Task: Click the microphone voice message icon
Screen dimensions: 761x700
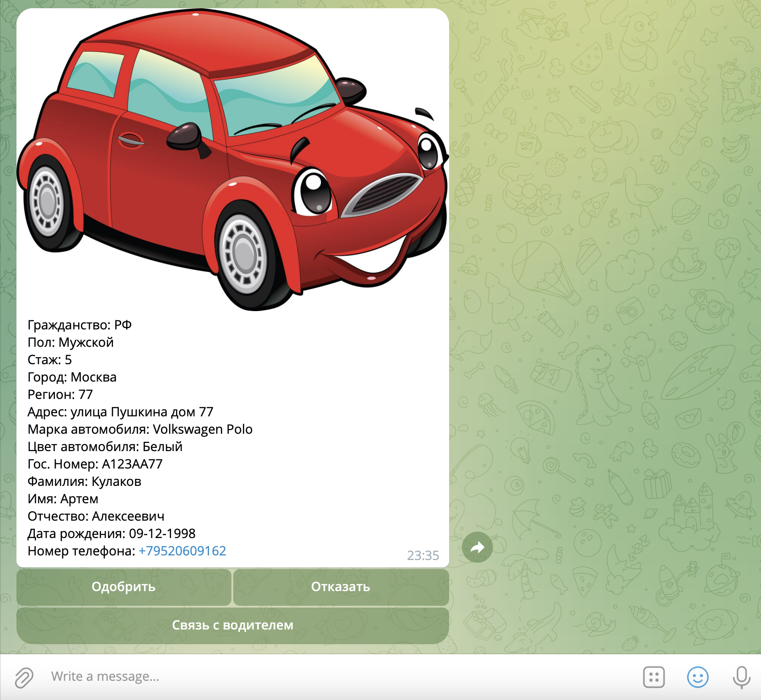Action: 741,677
